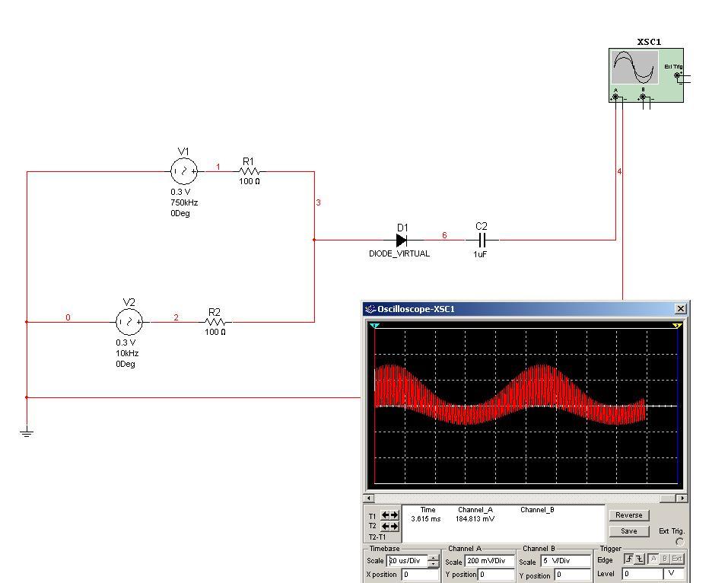The width and height of the screenshot is (728, 583).
Task: Click the Ext Trig terminal circle
Action: point(680,542)
